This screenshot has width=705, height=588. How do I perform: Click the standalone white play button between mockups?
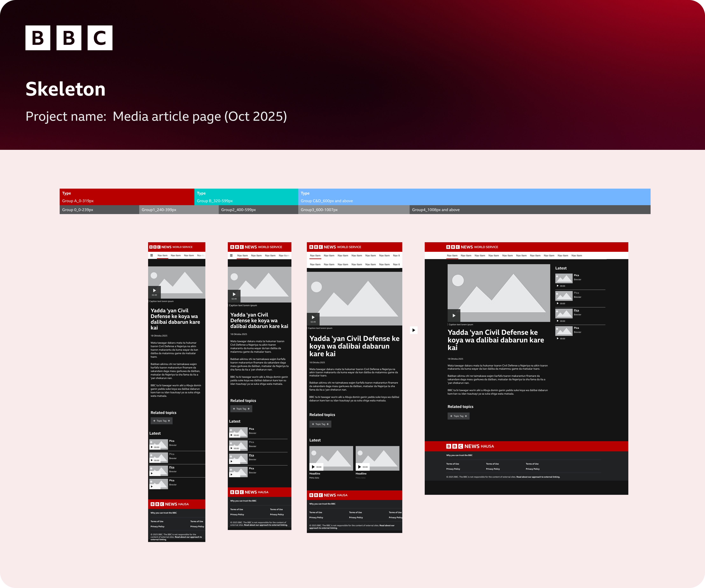414,330
